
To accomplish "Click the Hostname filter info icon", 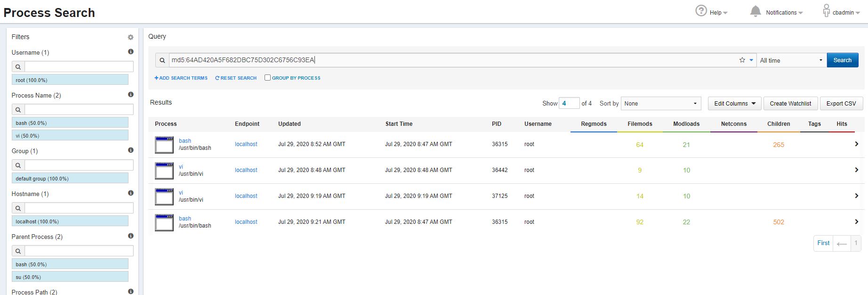I will pos(130,193).
